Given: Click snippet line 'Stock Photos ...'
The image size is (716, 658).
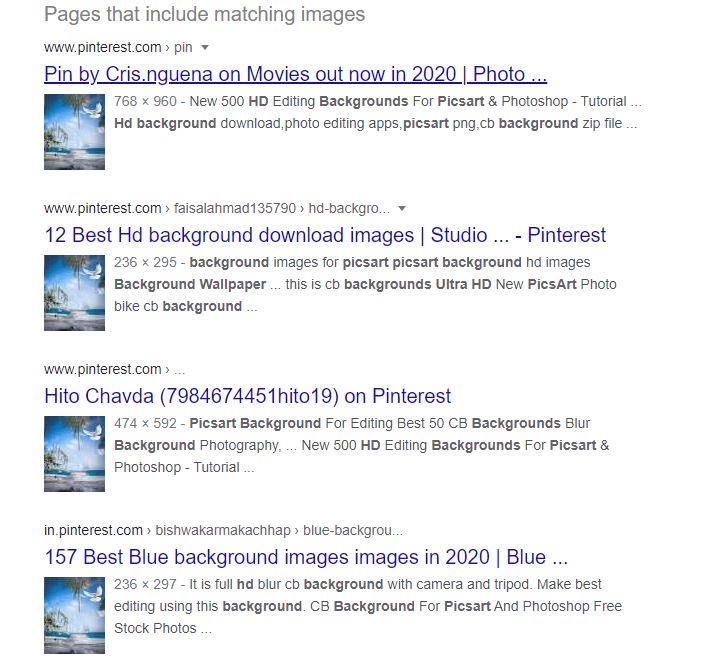Looking at the screenshot, I should [163, 628].
